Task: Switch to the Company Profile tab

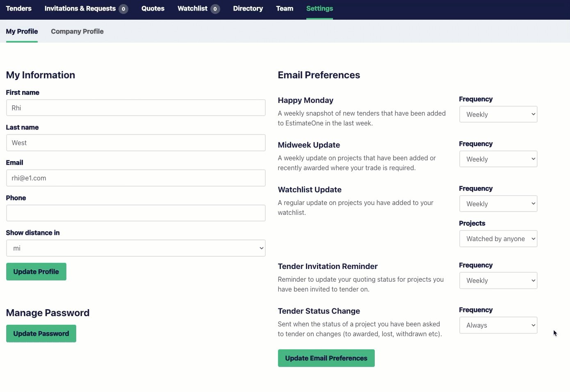Action: [x=77, y=32]
